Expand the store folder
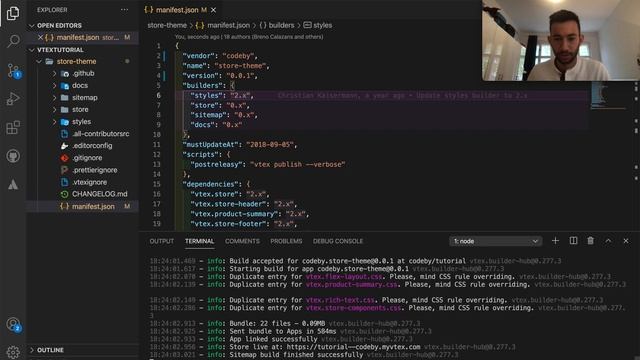The height and width of the screenshot is (360, 640). [54, 110]
